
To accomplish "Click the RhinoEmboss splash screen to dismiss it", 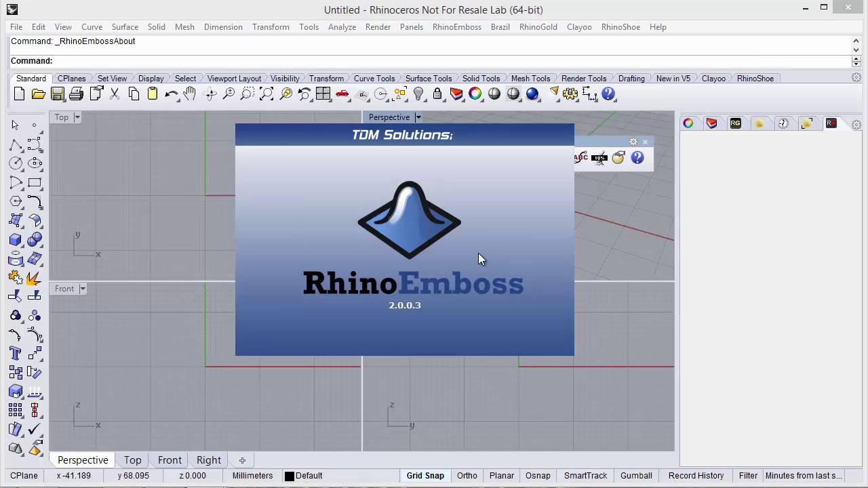I will click(405, 239).
